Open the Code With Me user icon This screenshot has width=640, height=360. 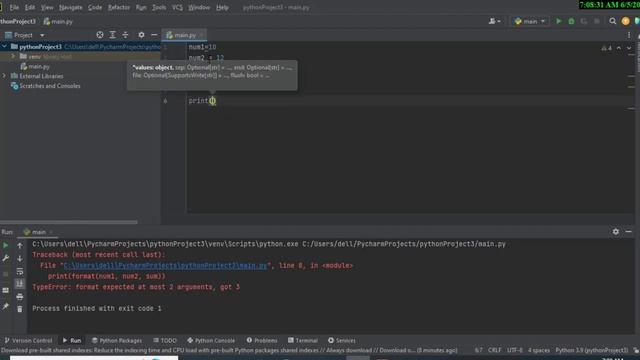[x=494, y=21]
